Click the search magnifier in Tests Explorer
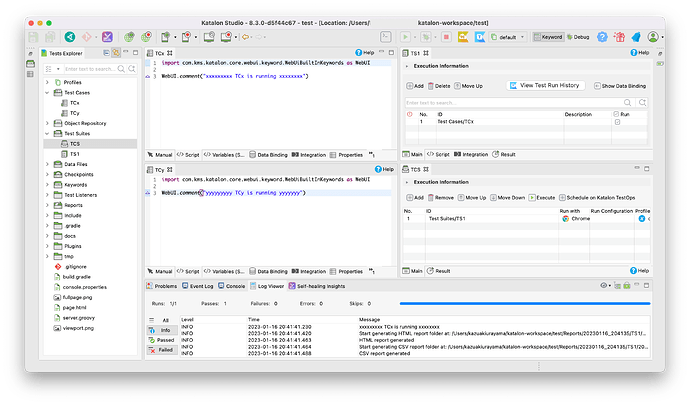The image size is (690, 404). 121,69
